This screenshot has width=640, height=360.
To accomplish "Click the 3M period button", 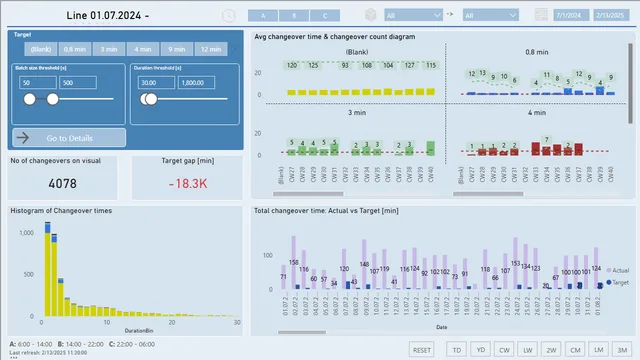I will (622, 350).
